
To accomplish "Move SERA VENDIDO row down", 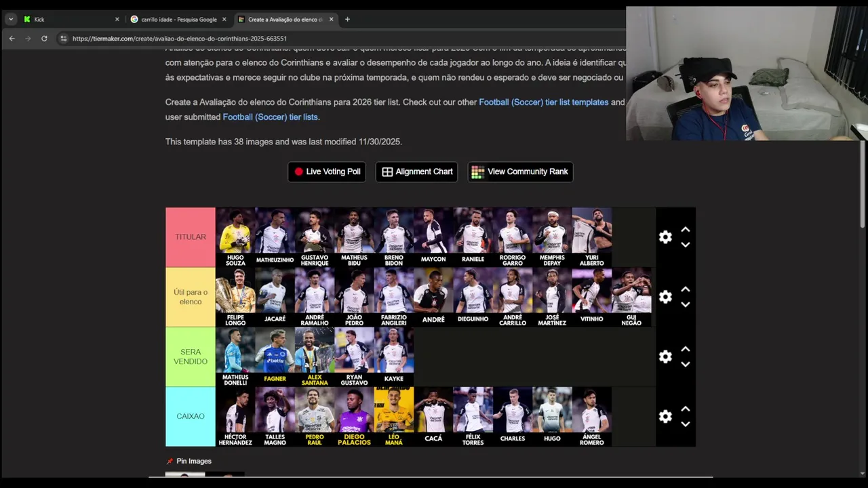I will (685, 364).
